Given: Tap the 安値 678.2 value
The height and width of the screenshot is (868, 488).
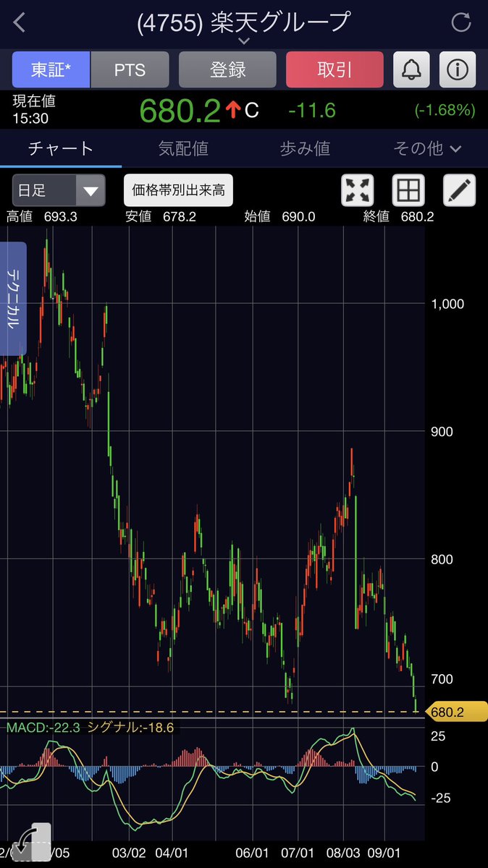Looking at the screenshot, I should [x=161, y=216].
